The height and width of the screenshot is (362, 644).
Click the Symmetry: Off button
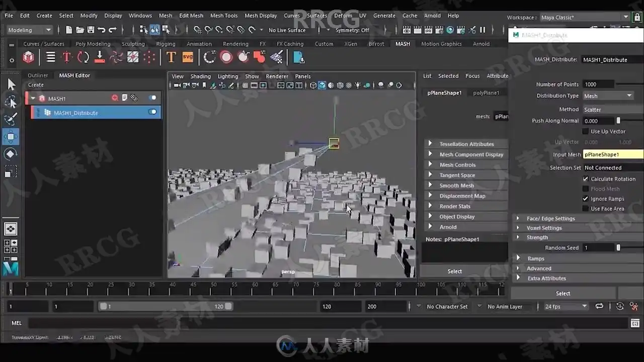tap(352, 30)
